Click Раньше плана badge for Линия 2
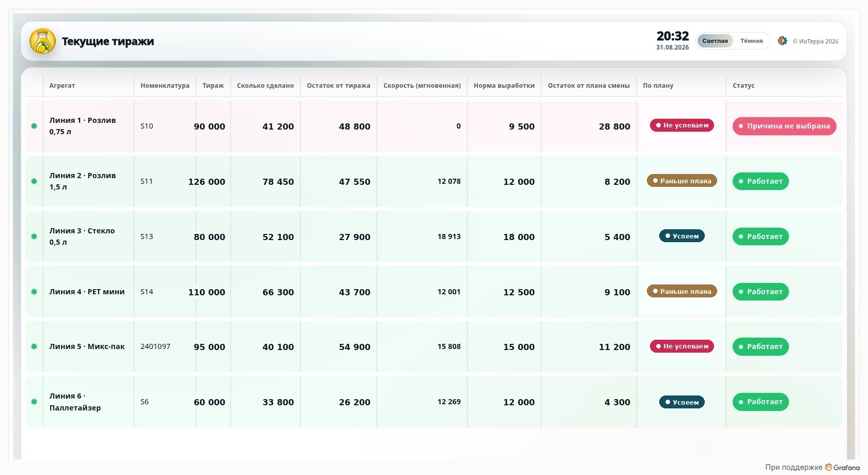The height and width of the screenshot is (475, 868). coord(682,181)
